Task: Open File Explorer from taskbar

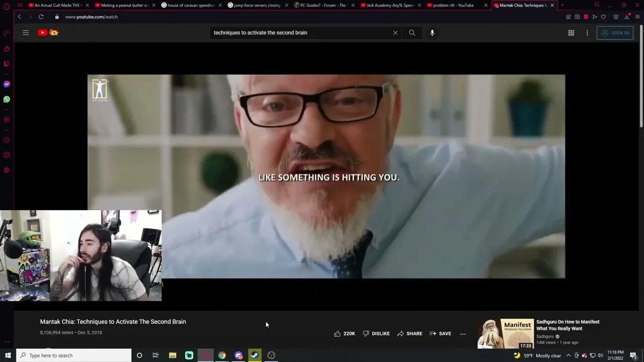Action: (173, 355)
